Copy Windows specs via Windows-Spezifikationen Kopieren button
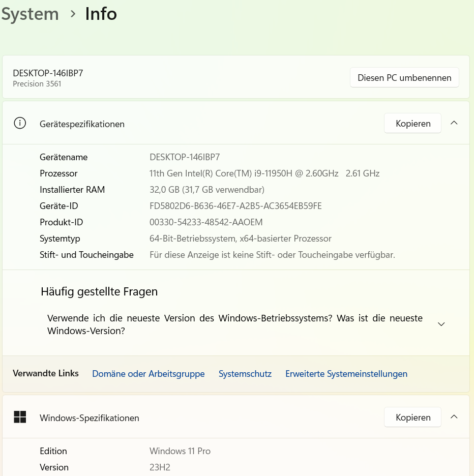Screen dimensions: 474x476 coord(412,417)
